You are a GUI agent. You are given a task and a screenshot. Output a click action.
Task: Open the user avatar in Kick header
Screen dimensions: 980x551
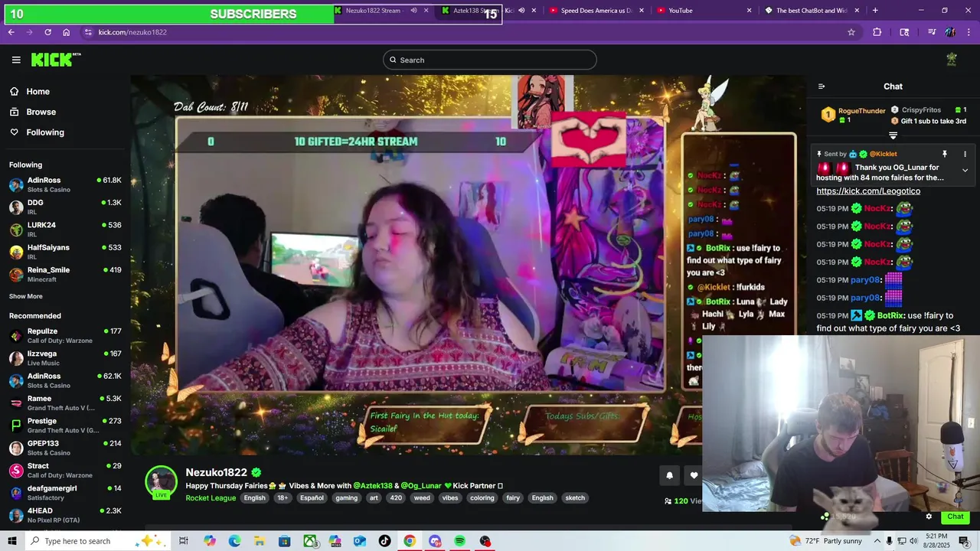pos(952,60)
